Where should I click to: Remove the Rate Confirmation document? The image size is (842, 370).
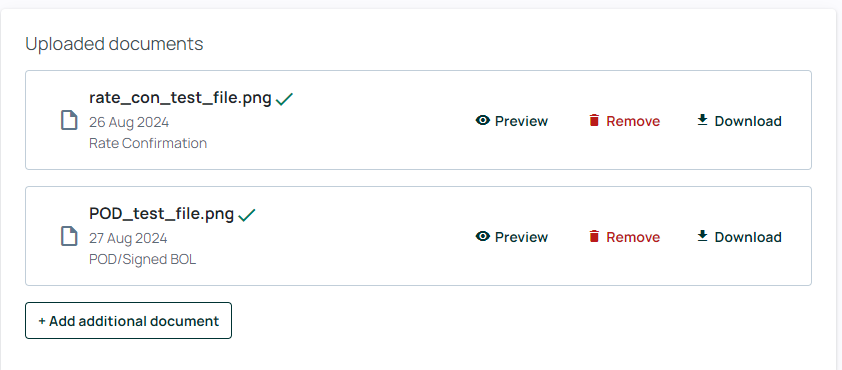tap(625, 121)
